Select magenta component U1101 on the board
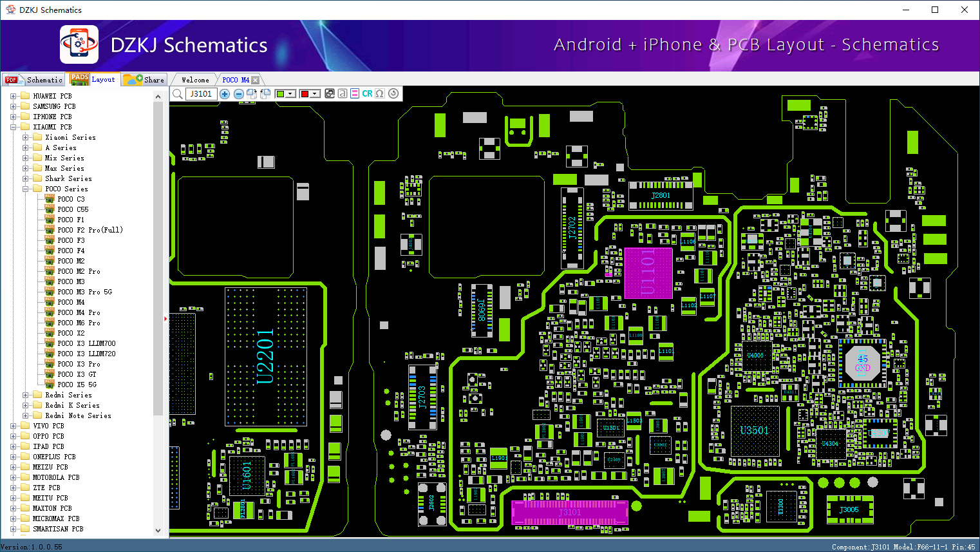Viewport: 980px width, 552px height. coord(648,272)
